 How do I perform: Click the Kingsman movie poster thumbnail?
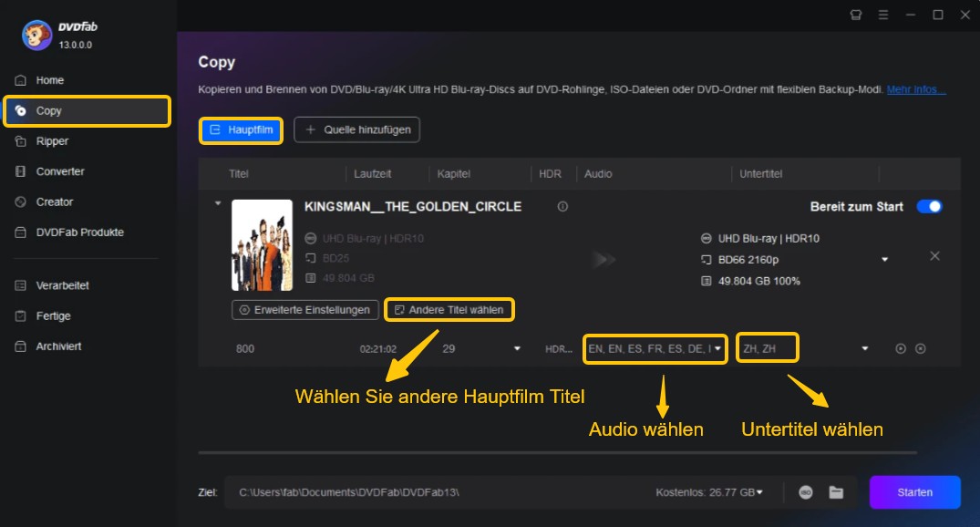(x=262, y=245)
